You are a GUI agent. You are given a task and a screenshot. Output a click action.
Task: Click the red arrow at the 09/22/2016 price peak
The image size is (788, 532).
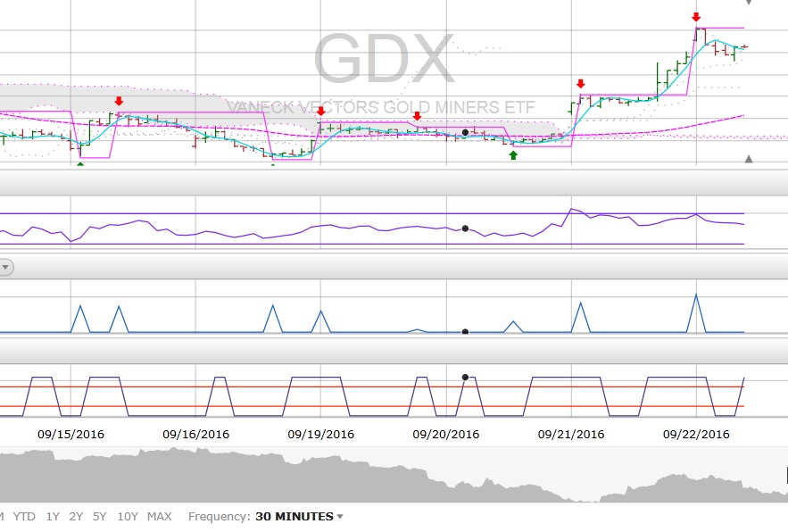click(696, 17)
